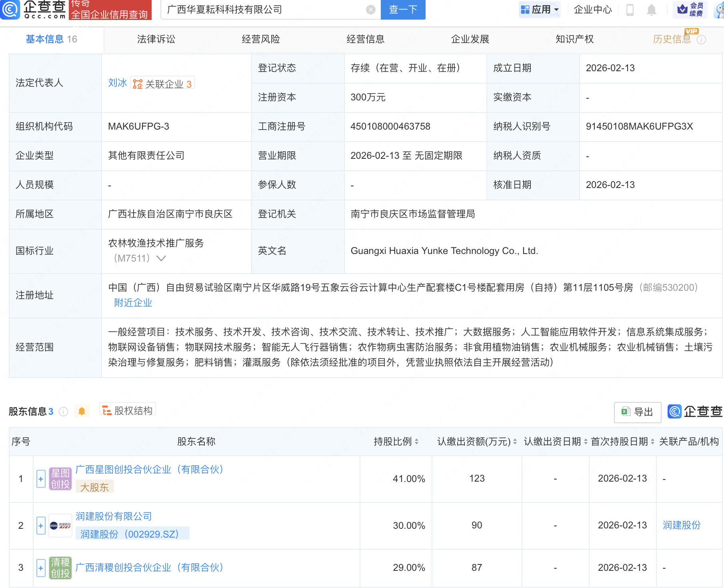Export shareholder list with 导出 button

pos(637,412)
